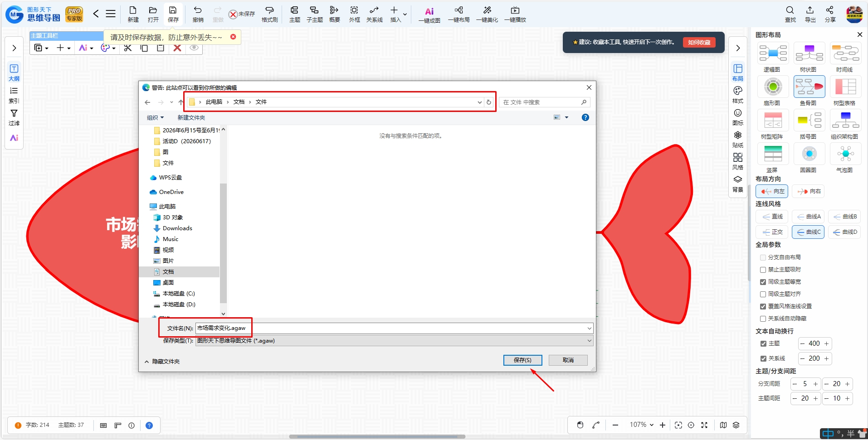Collapse folders via 隐藏文件夹 expander
868x440 pixels.
162,362
